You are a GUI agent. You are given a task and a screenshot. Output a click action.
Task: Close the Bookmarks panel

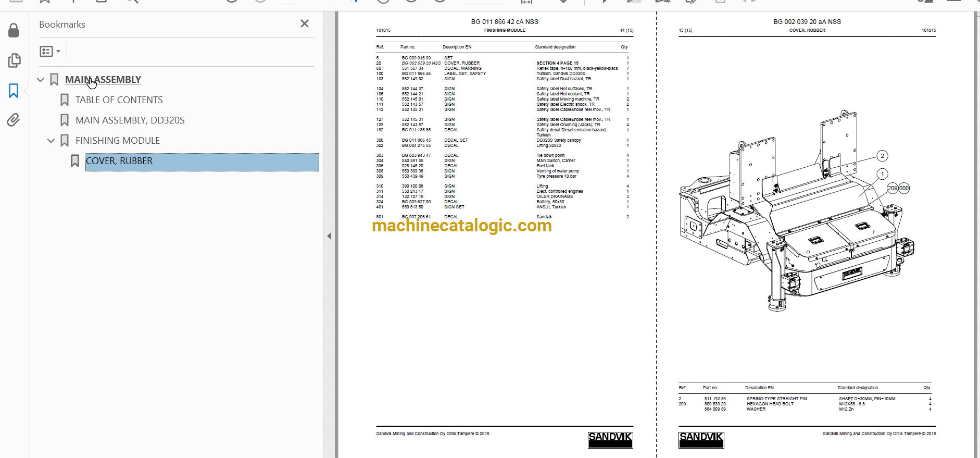pyautogui.click(x=305, y=23)
